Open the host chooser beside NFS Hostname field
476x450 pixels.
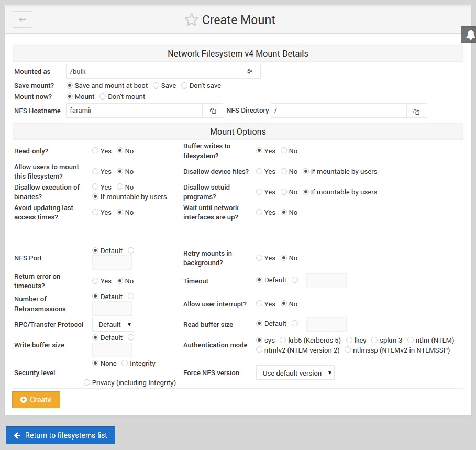tap(212, 111)
